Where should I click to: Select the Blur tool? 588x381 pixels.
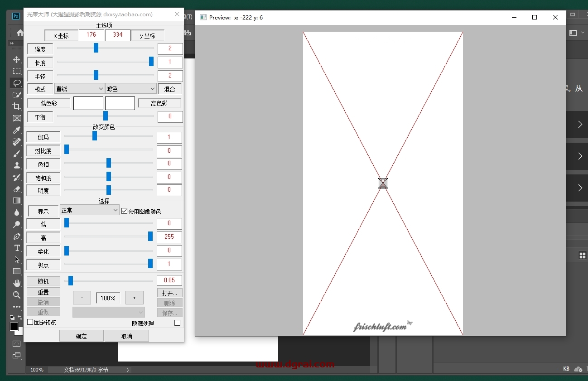click(17, 212)
